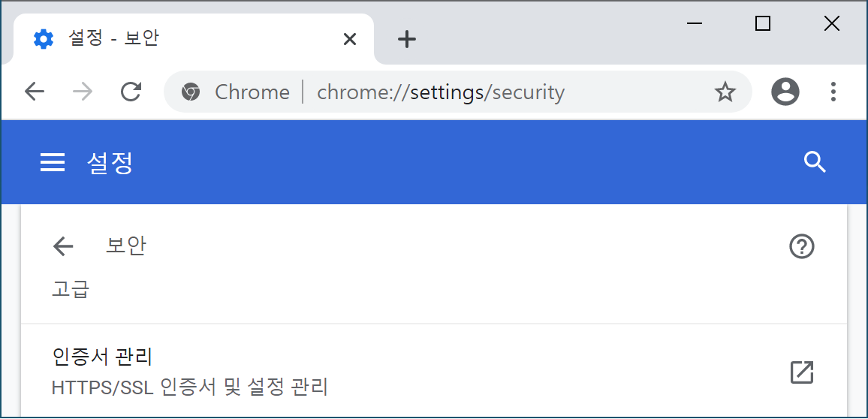This screenshot has width=868, height=419.
Task: Click the Chrome site info chip
Action: (x=236, y=92)
